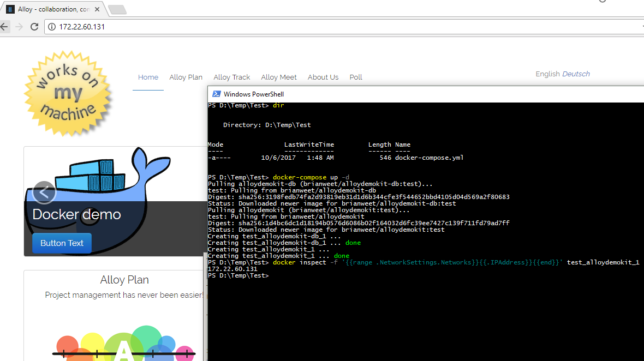Select the Alloy collaboration tab
The image size is (644, 361).
click(53, 9)
